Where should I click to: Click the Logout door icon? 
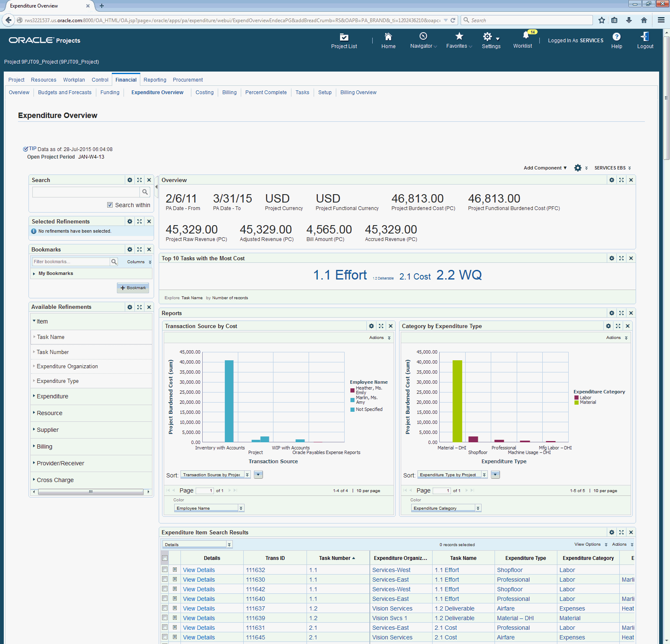tap(645, 36)
